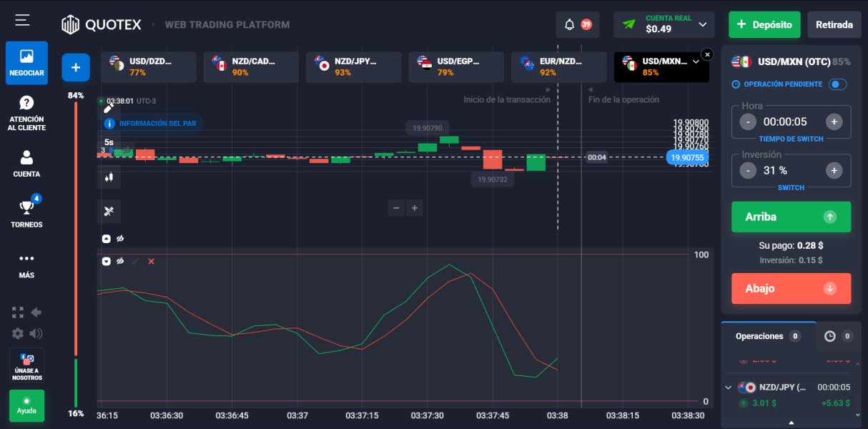Viewport: 868px width, 429px height.
Task: Open indicators tools icon on chart
Action: [x=109, y=211]
